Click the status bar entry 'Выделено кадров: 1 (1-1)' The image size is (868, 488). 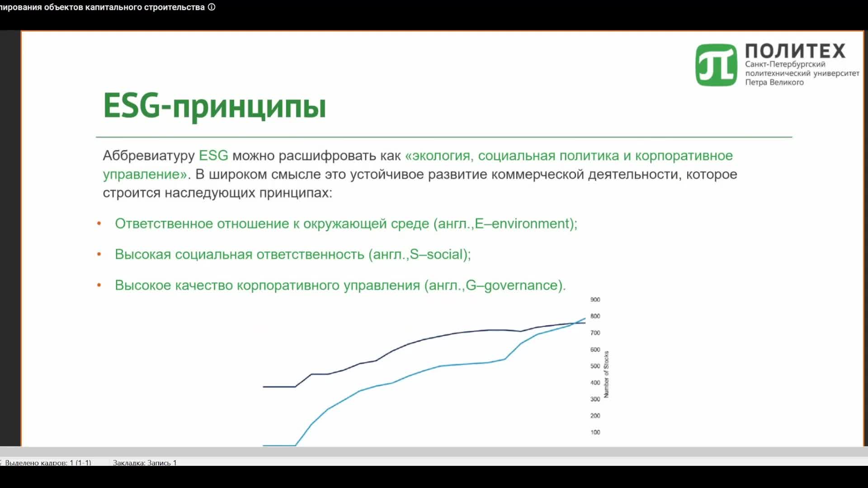click(48, 463)
